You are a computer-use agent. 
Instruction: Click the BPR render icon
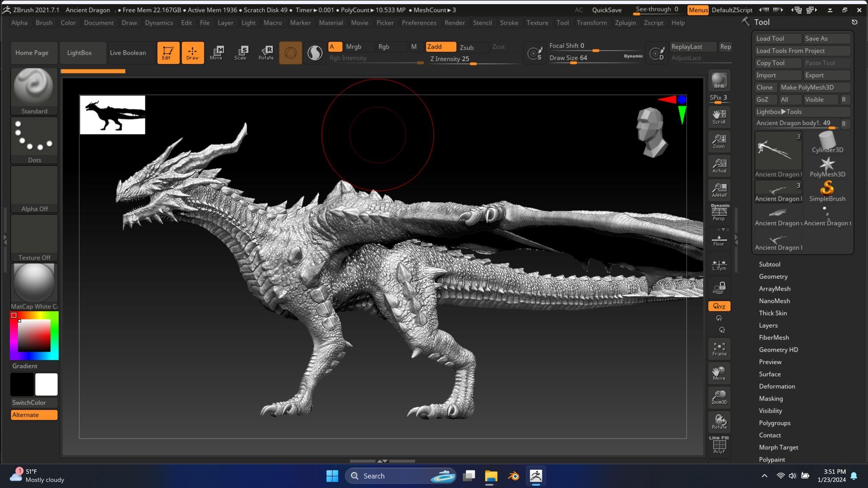(719, 81)
